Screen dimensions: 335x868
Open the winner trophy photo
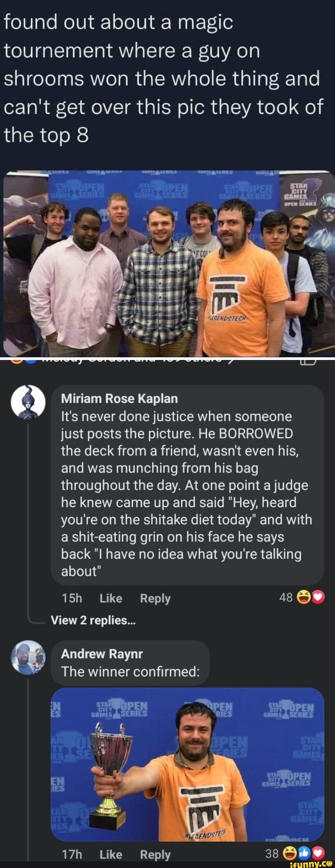click(187, 764)
